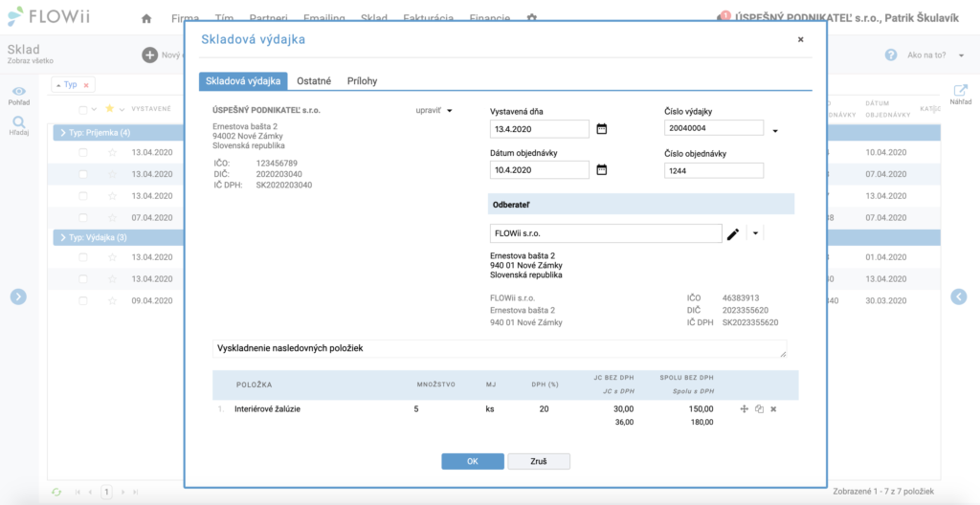This screenshot has width=980, height=505.
Task: Star the first 13.04.2020 Príjemka row
Action: 113,152
